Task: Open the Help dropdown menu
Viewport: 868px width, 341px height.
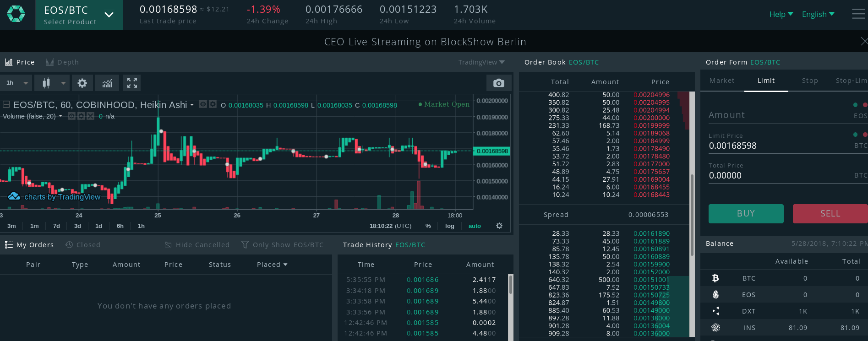Action: pyautogui.click(x=781, y=14)
